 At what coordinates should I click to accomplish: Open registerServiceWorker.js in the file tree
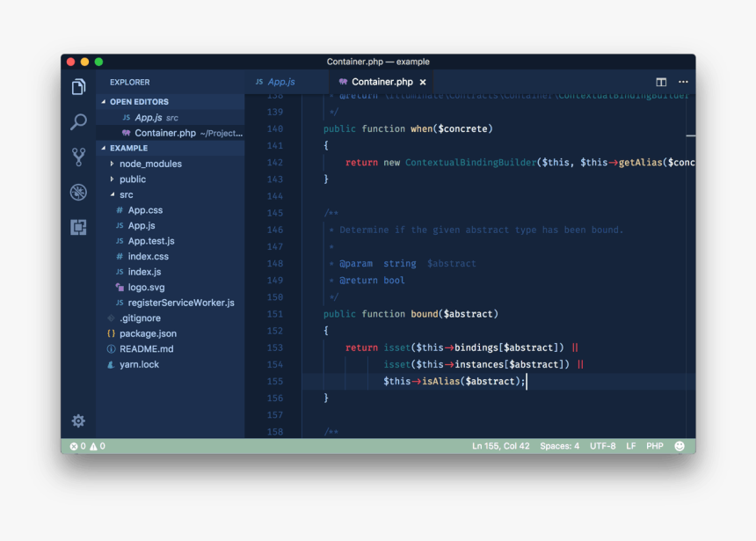(x=180, y=303)
